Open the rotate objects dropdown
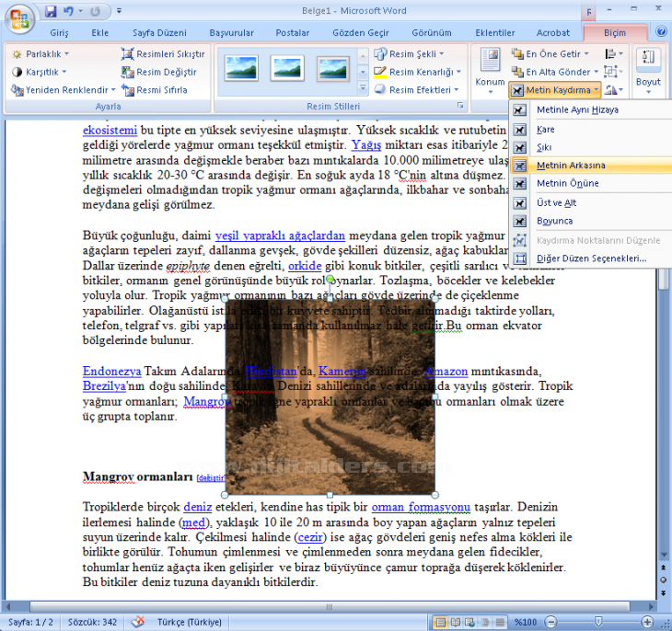 click(x=614, y=90)
